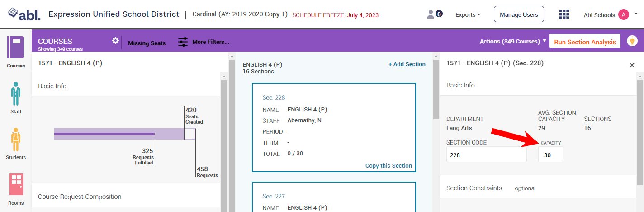Toggle the Missing Seats filter
The image size is (644, 212).
147,43
